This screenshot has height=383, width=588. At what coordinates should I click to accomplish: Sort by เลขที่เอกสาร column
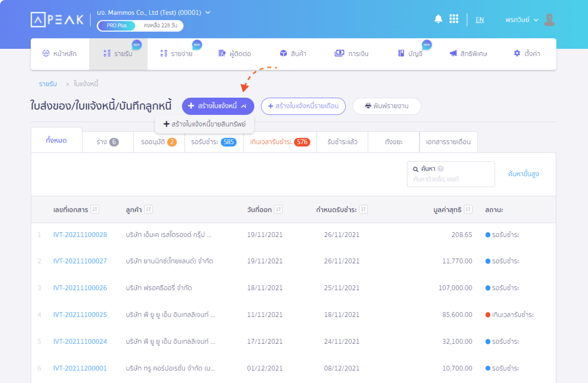click(95, 209)
